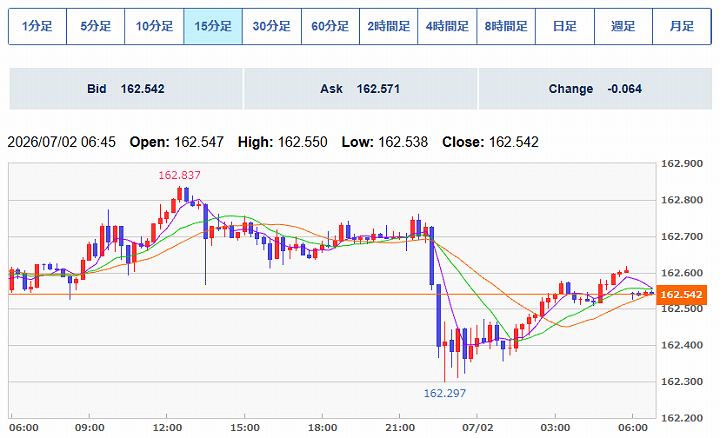
Task: Click the active 15分足 tab
Action: point(213,26)
